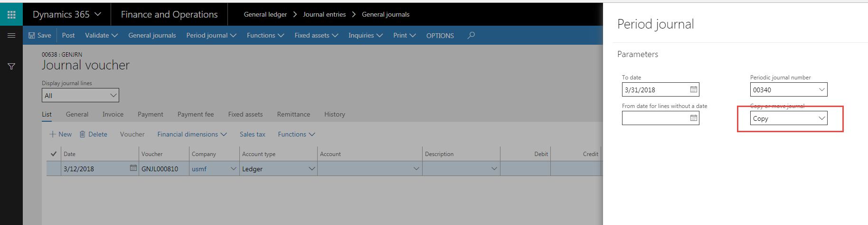Toggle select-all checkmark in grid header
The image size is (868, 225).
pos(54,154)
